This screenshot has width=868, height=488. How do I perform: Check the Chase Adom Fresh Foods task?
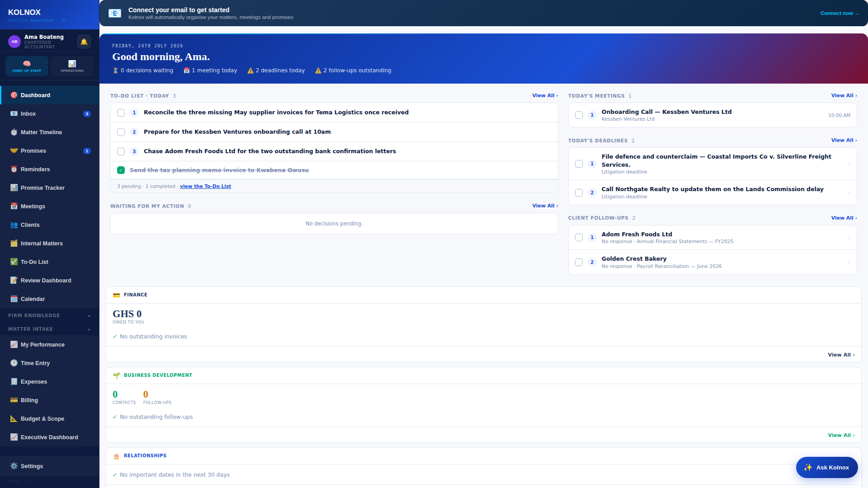121,151
